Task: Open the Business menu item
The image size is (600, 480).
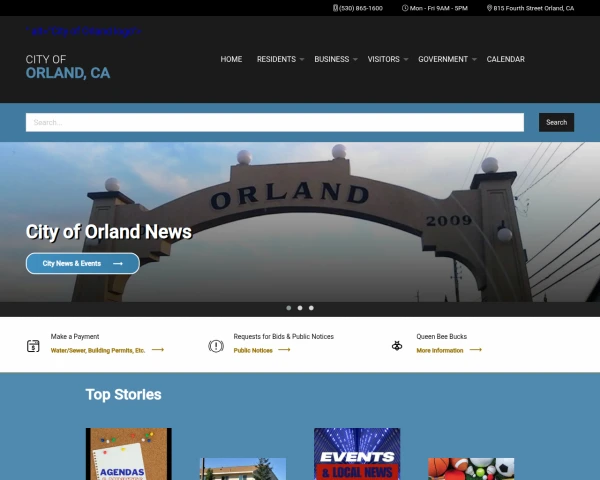Action: (332, 59)
